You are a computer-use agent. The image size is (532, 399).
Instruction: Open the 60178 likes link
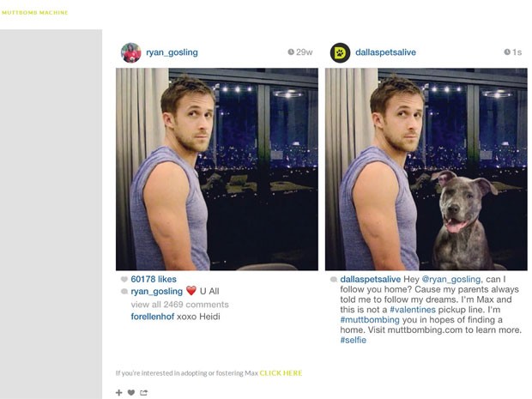click(x=154, y=279)
